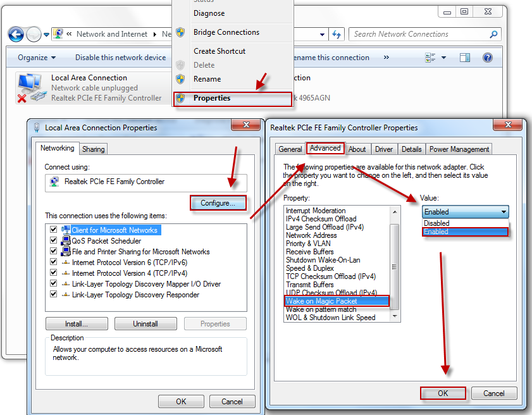
Task: Click the TCP/IPv6 protocol icon
Action: tap(66, 263)
